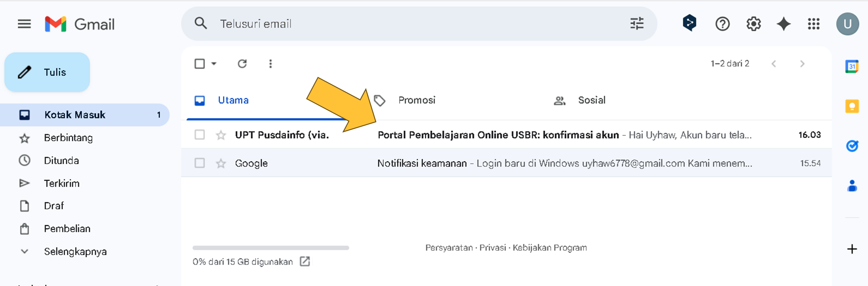Switch to the Sosial tab

pos(591,100)
